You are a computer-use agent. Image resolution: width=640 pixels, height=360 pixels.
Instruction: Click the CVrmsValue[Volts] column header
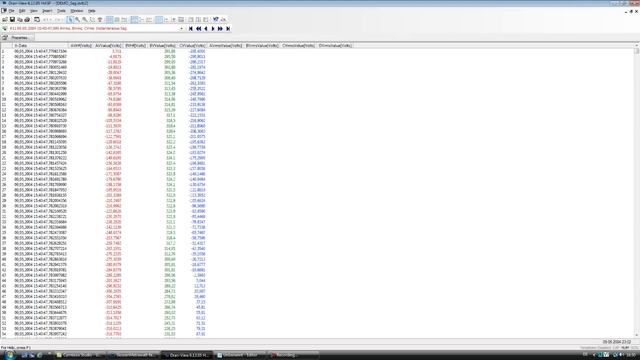(298, 46)
